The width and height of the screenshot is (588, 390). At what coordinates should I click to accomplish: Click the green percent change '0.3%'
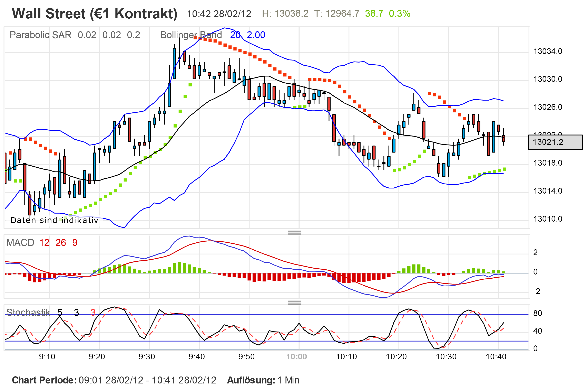tap(400, 14)
